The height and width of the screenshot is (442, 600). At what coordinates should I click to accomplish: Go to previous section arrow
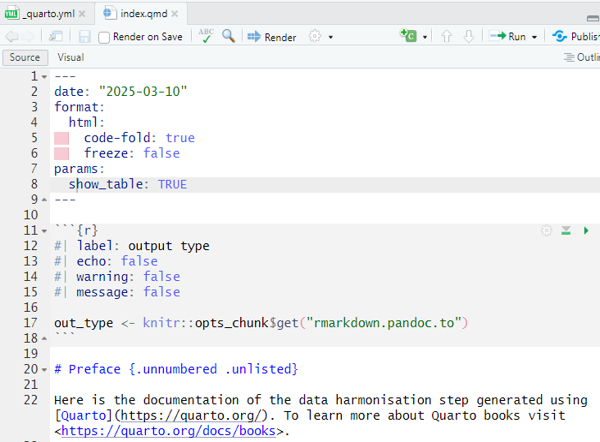tap(446, 37)
